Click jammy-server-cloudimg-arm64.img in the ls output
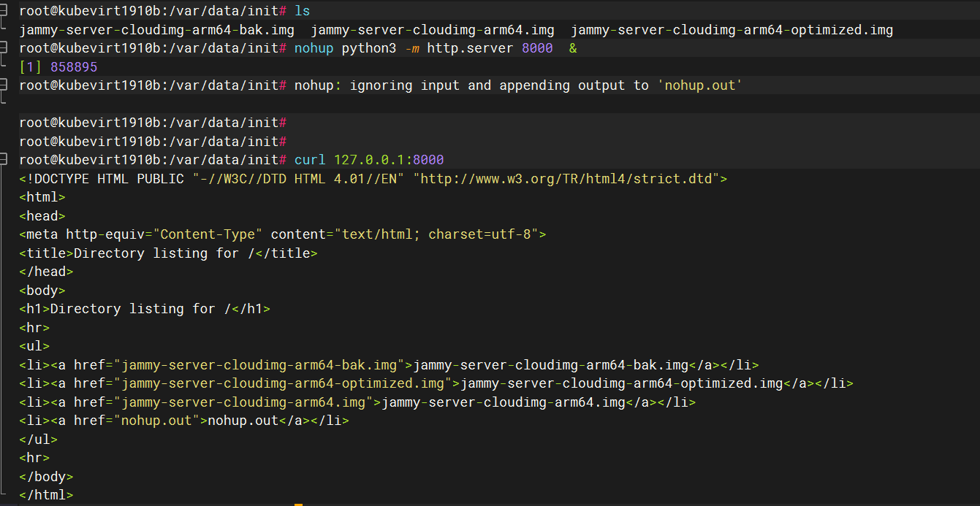This screenshot has width=980, height=506. tap(433, 30)
